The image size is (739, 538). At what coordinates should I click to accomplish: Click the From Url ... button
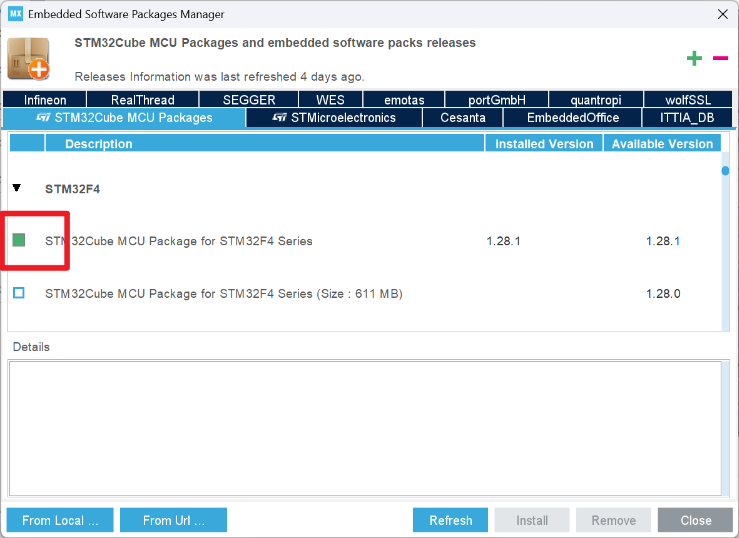[x=173, y=520]
